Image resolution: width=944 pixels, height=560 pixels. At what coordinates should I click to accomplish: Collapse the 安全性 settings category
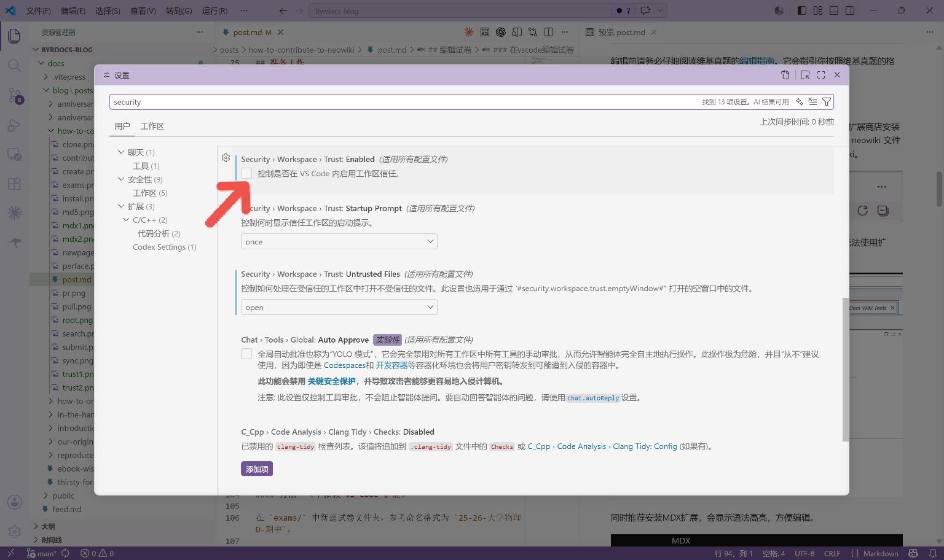pyautogui.click(x=121, y=179)
